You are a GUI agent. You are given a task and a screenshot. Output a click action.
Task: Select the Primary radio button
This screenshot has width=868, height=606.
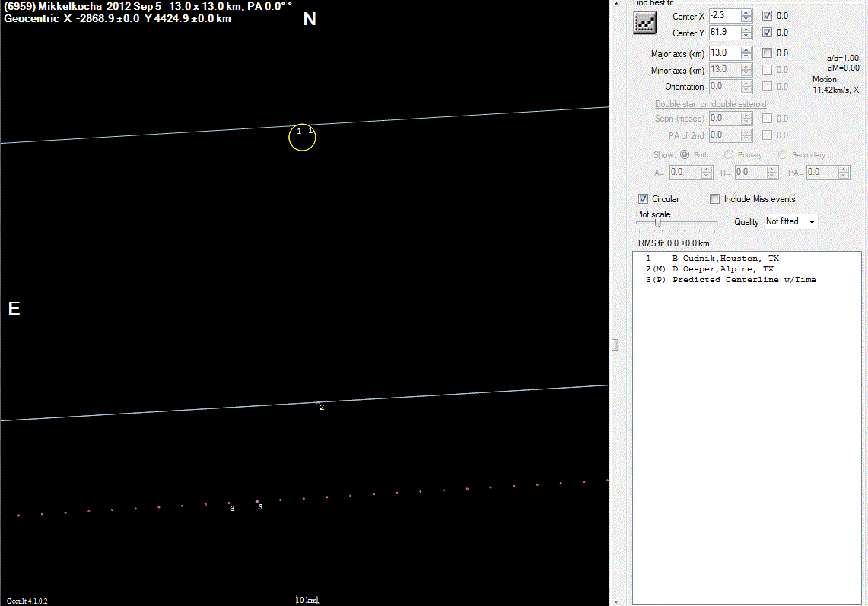point(729,154)
